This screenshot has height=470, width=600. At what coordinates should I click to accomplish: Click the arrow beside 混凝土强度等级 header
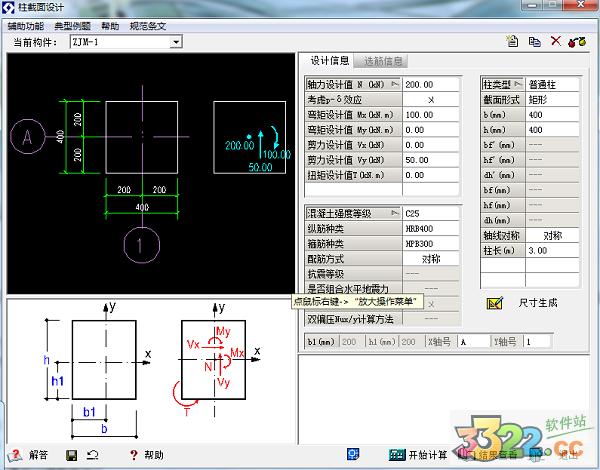pos(396,213)
